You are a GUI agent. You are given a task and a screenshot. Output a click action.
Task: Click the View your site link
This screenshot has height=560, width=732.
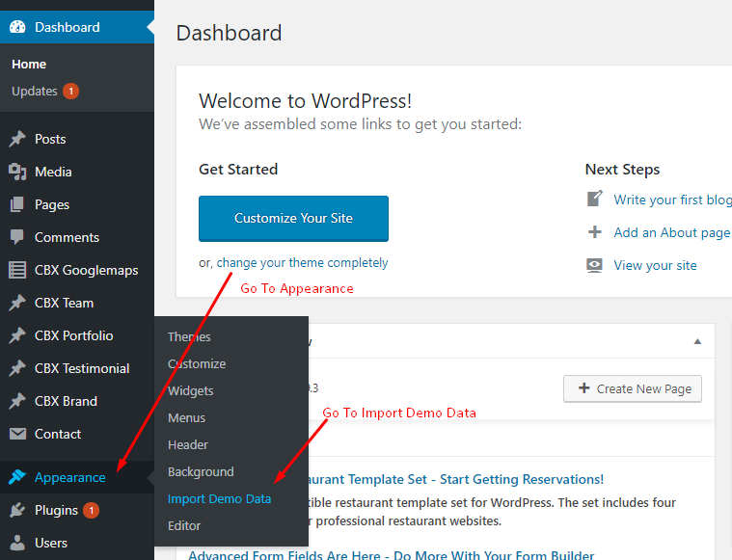655,265
